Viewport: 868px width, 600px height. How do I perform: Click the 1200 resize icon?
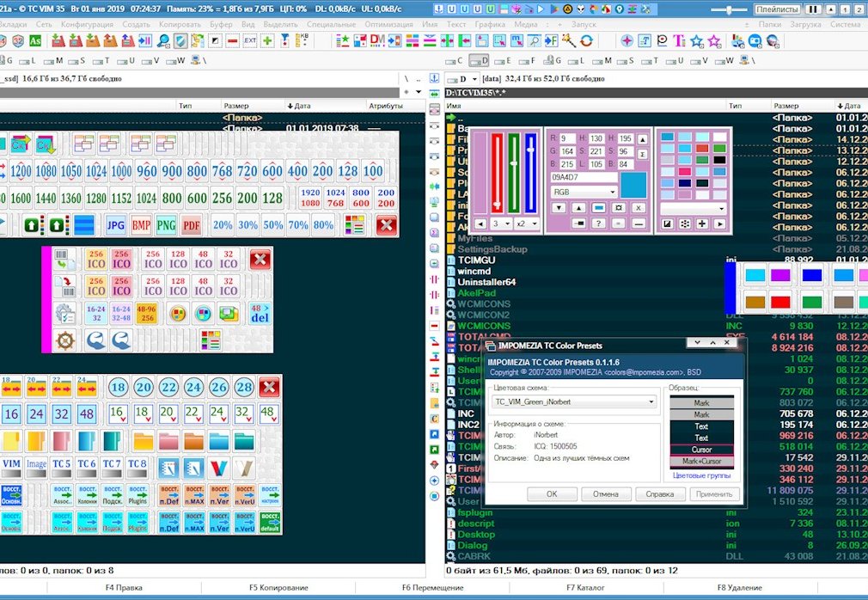[21, 172]
